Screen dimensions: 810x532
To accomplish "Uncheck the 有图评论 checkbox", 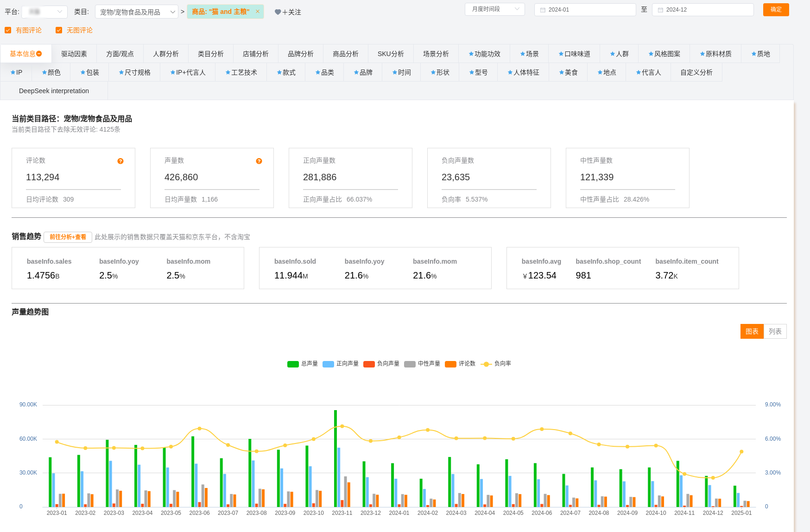I will tap(8, 30).
